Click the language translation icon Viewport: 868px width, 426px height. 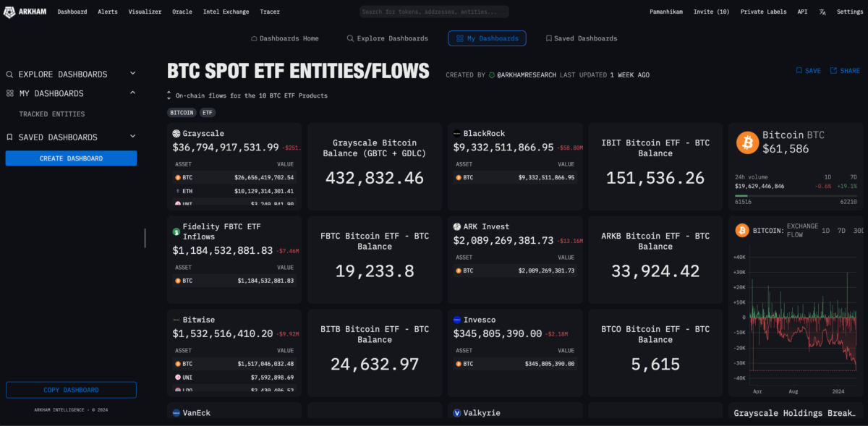822,12
